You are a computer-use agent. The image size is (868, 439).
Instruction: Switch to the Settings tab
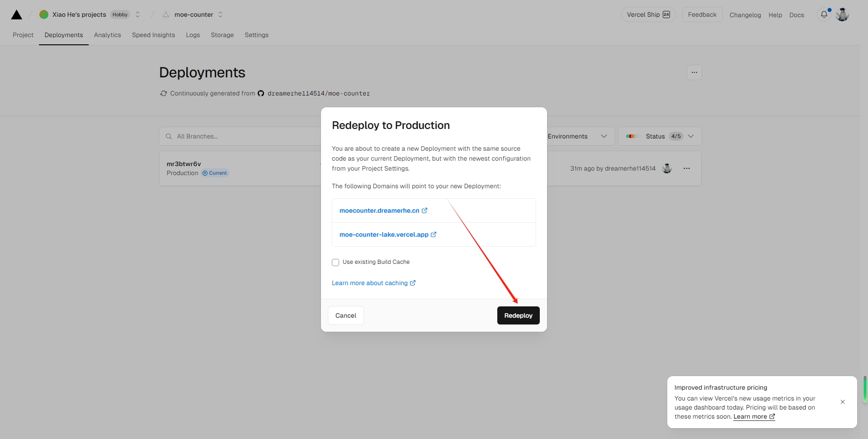256,35
